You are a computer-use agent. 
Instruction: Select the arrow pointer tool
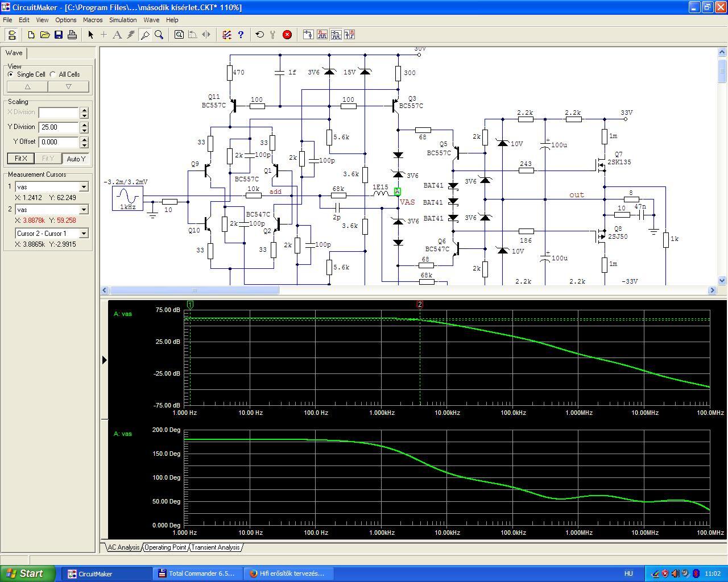pos(90,35)
